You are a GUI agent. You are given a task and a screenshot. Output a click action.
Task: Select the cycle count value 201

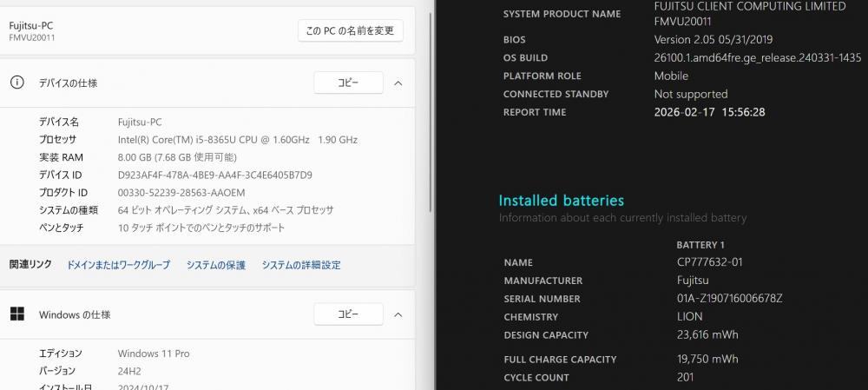click(686, 377)
